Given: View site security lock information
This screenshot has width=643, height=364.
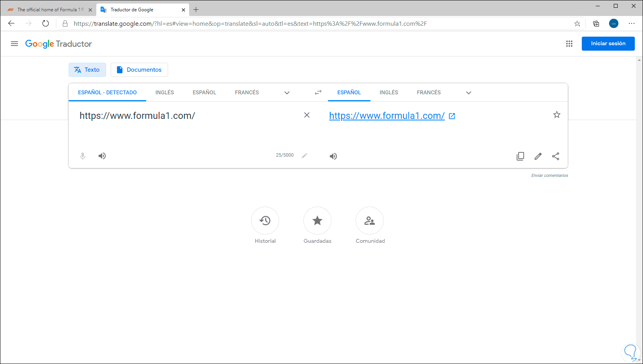Looking at the screenshot, I should point(65,23).
